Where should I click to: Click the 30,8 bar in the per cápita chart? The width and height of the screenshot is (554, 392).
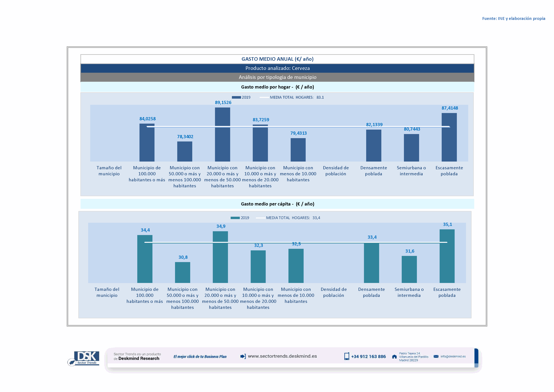182,272
